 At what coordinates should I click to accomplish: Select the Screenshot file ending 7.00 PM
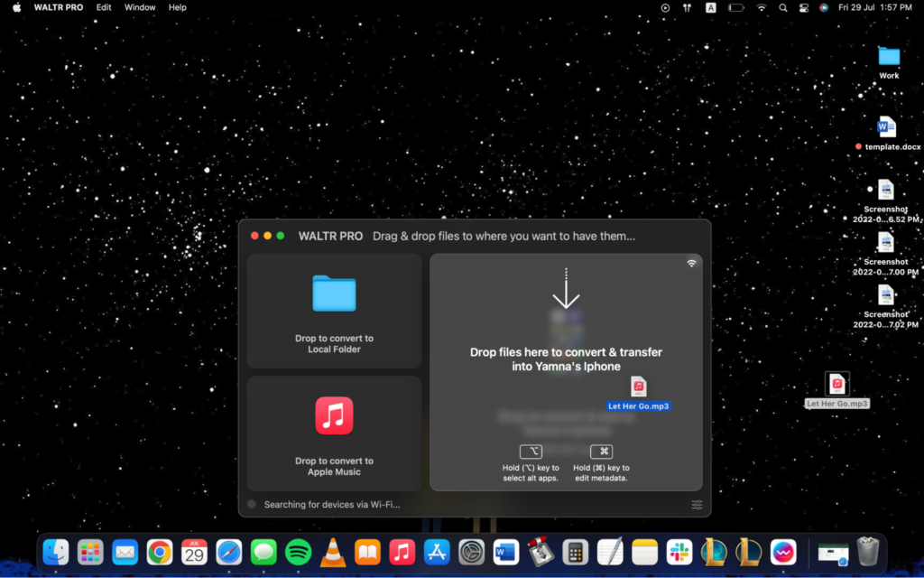tap(886, 254)
